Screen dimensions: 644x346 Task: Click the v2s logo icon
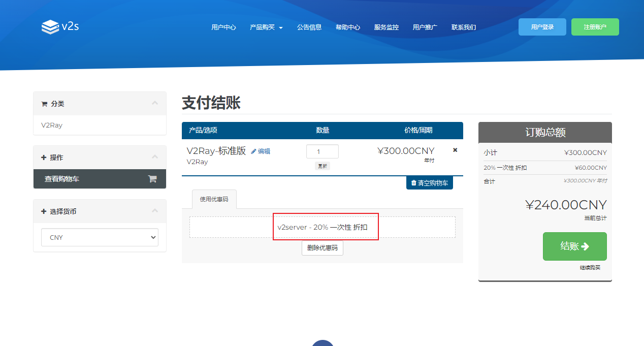(50, 27)
